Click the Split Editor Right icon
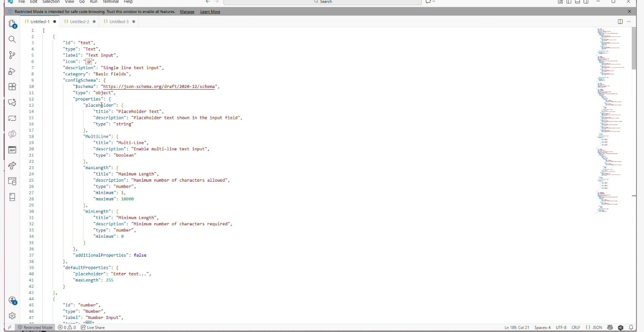Image resolution: width=644 pixels, height=332 pixels. tap(620, 22)
